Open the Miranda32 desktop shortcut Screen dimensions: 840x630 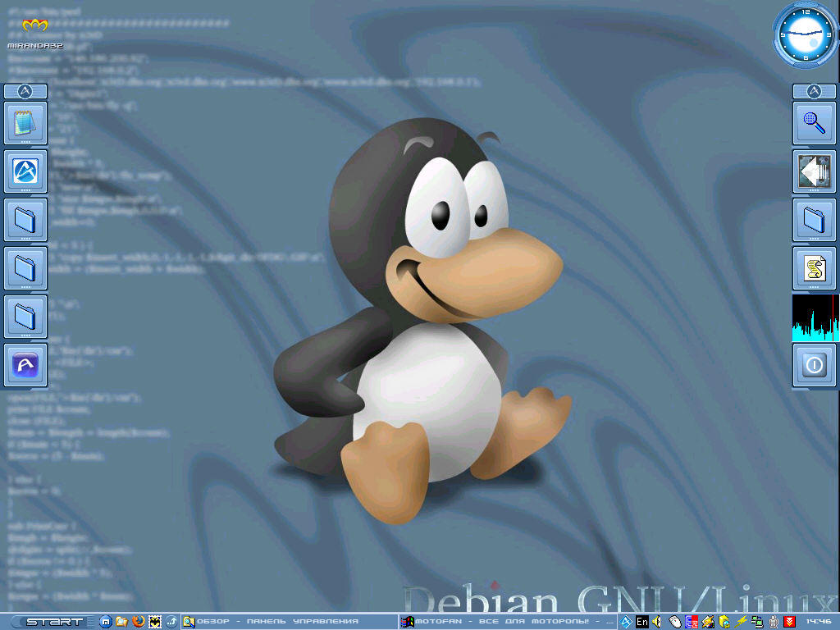[35, 33]
